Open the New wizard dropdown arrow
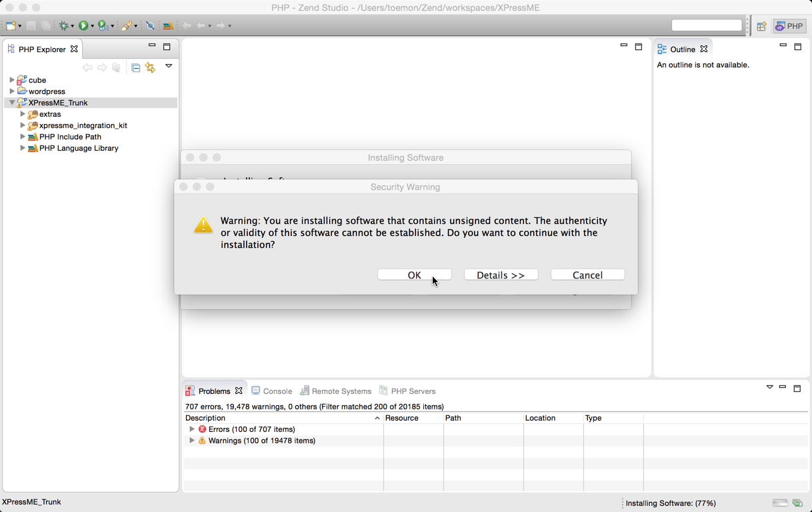Screen dimensions: 812x512 pyautogui.click(x=20, y=26)
